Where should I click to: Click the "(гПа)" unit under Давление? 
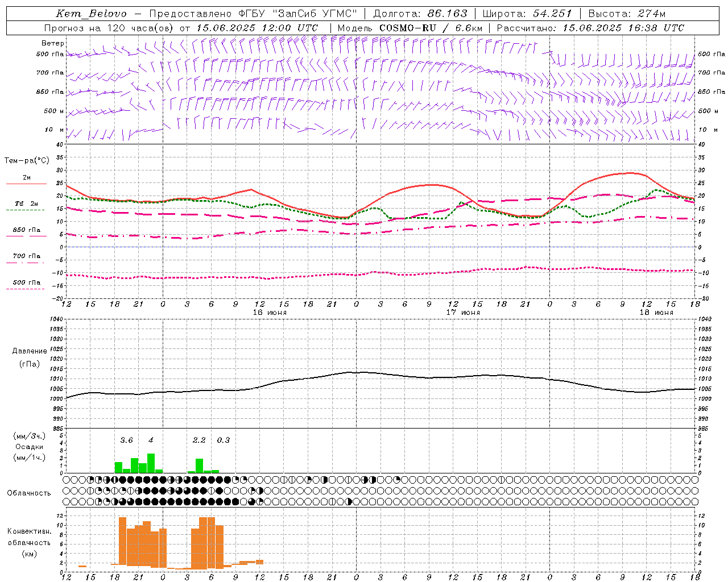coord(30,364)
